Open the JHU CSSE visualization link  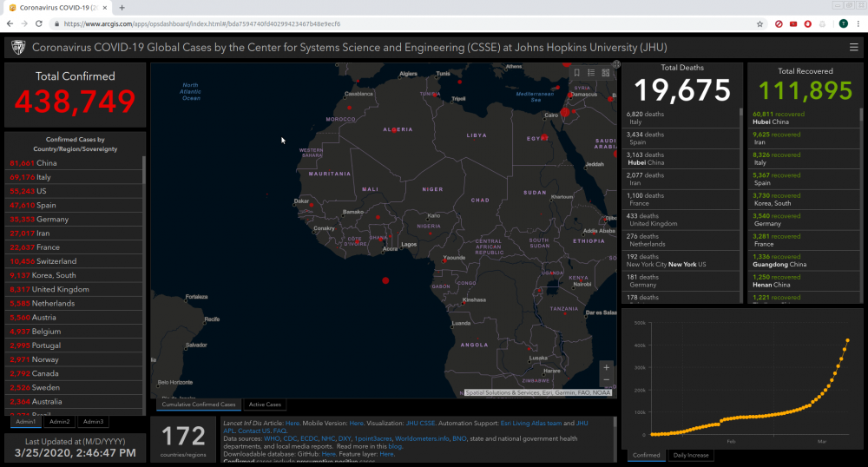[422, 423]
